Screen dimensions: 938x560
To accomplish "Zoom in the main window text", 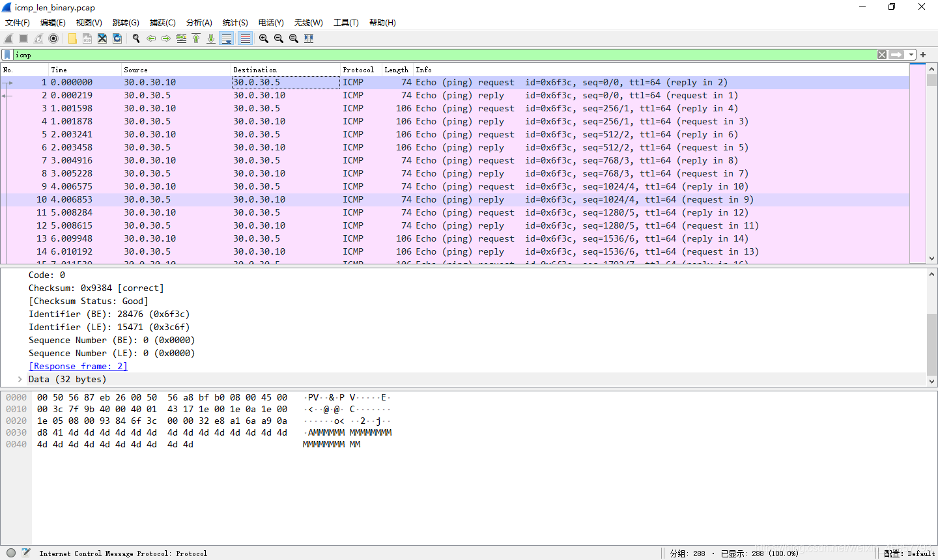I will click(x=264, y=38).
